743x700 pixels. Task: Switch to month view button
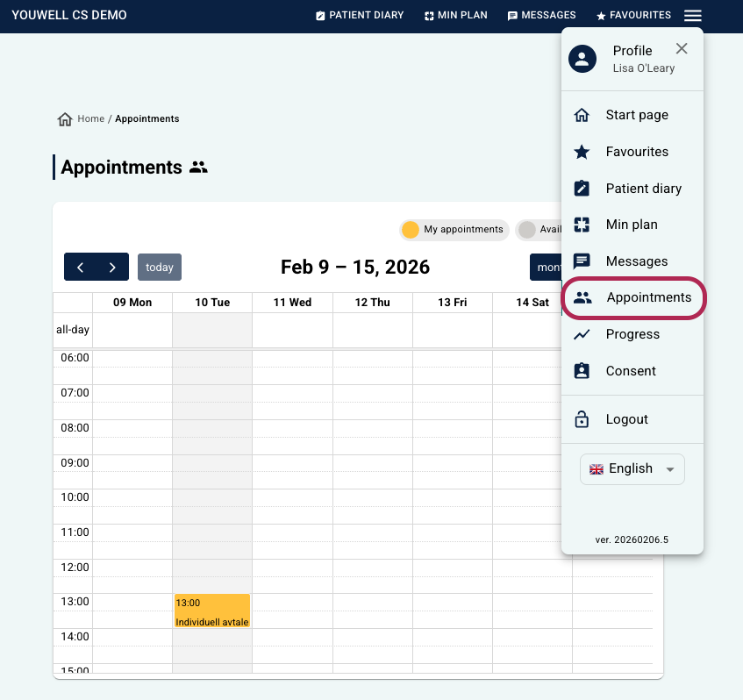pos(546,267)
